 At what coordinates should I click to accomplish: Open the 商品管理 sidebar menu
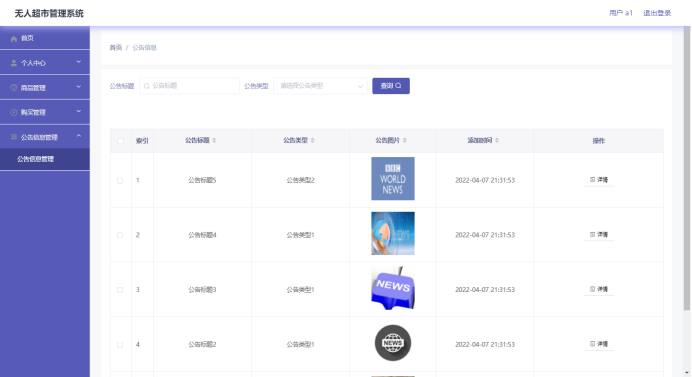[x=45, y=87]
